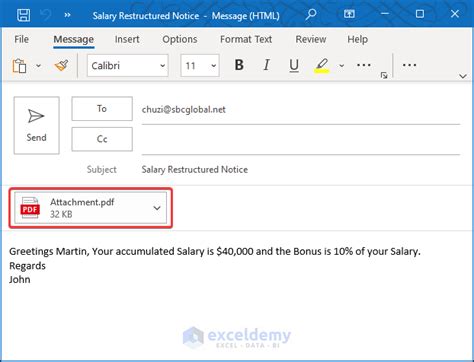Image resolution: width=474 pixels, height=362 pixels.
Task: Toggle Italic formatting
Action: click(266, 65)
